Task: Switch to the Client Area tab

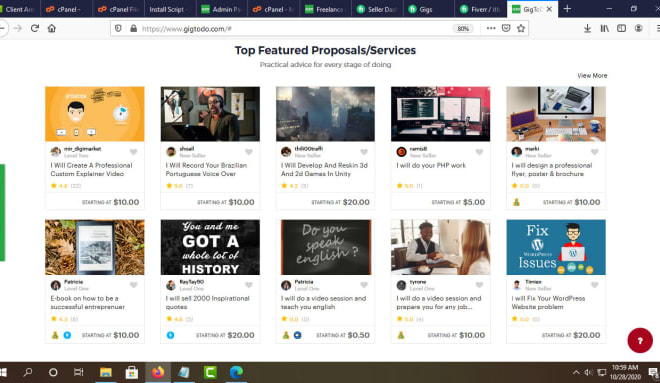Action: pyautogui.click(x=18, y=9)
